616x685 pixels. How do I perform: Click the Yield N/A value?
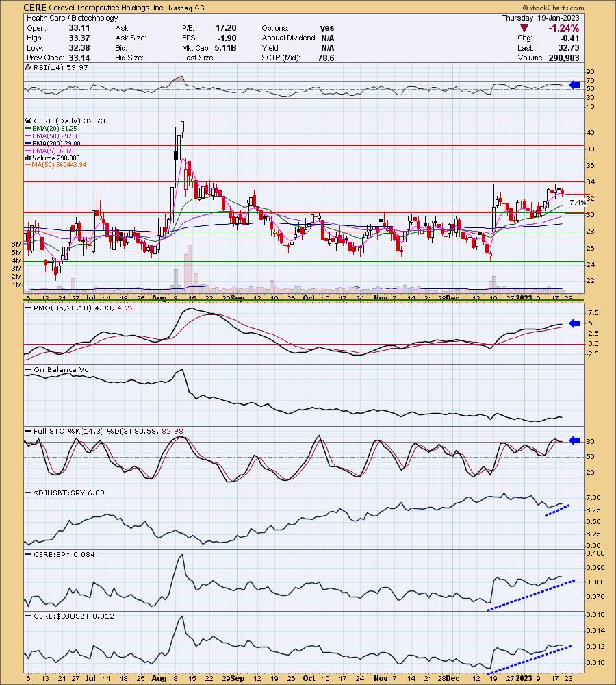tap(327, 48)
